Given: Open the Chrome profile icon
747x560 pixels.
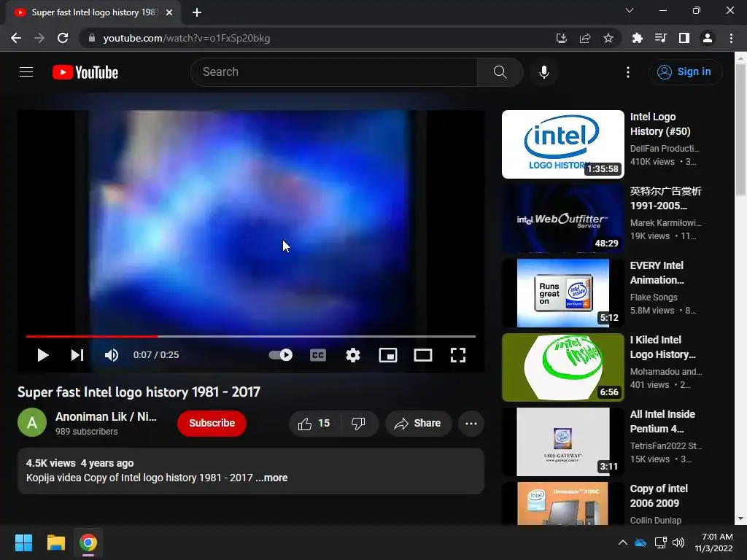Looking at the screenshot, I should (707, 38).
